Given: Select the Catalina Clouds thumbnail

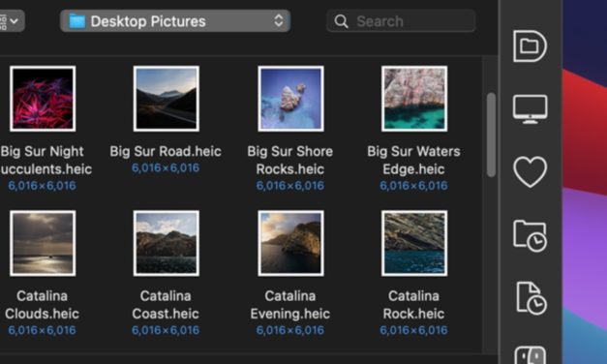Looking at the screenshot, I should (43, 243).
